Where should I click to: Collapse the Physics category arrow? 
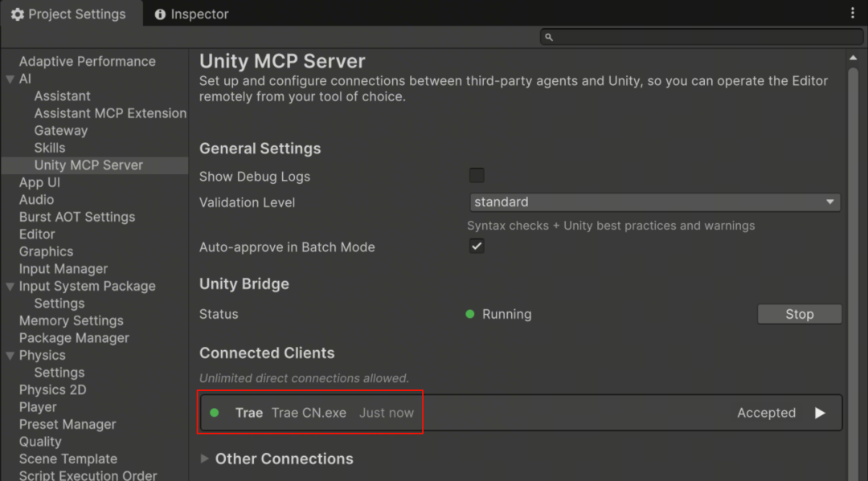click(x=10, y=356)
